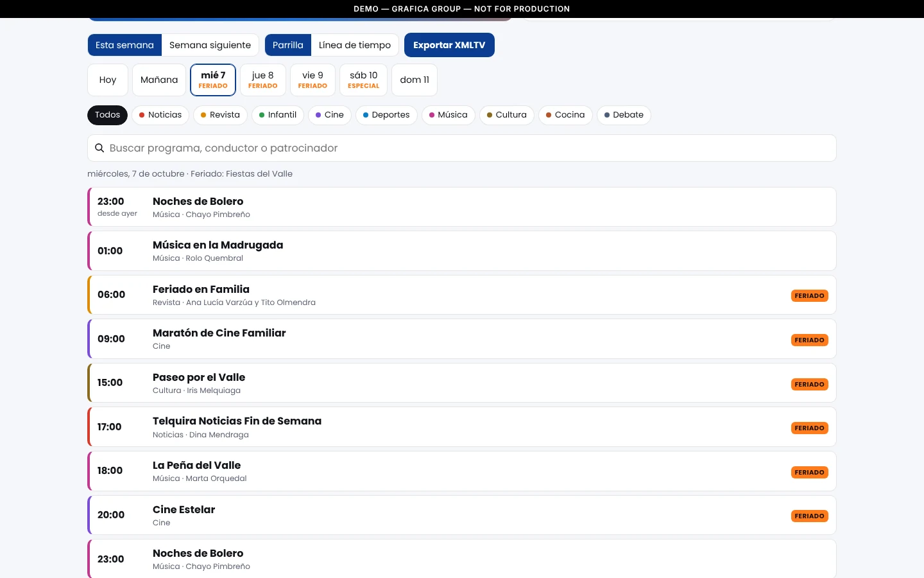Image resolution: width=924 pixels, height=578 pixels.
Task: Filter by Música category
Action: click(x=449, y=115)
